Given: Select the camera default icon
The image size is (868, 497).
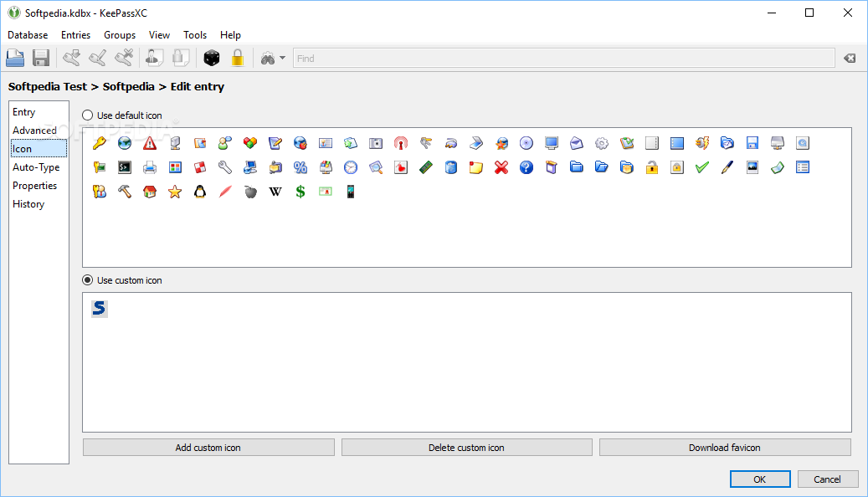Looking at the screenshot, I should click(x=376, y=143).
